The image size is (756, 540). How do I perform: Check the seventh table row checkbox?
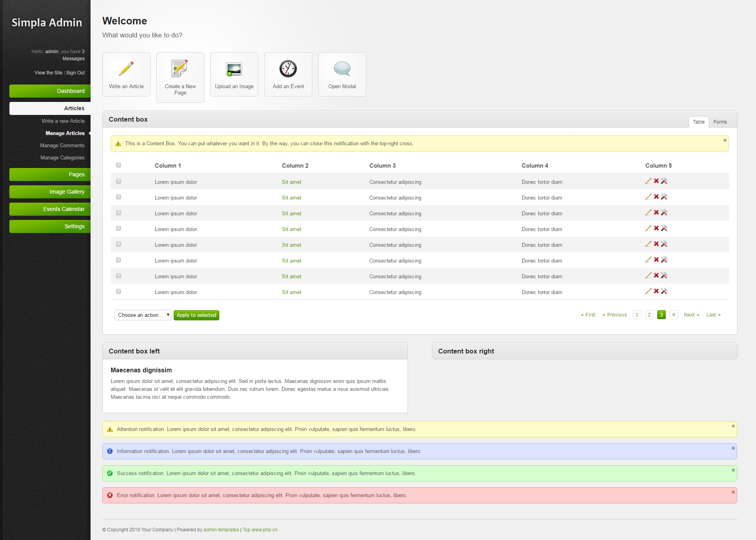tap(119, 276)
